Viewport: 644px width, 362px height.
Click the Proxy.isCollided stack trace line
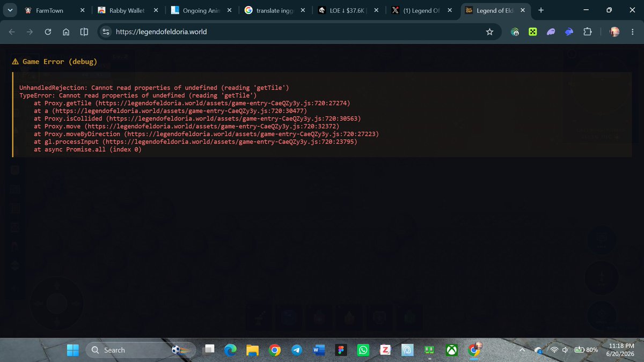coord(197,119)
